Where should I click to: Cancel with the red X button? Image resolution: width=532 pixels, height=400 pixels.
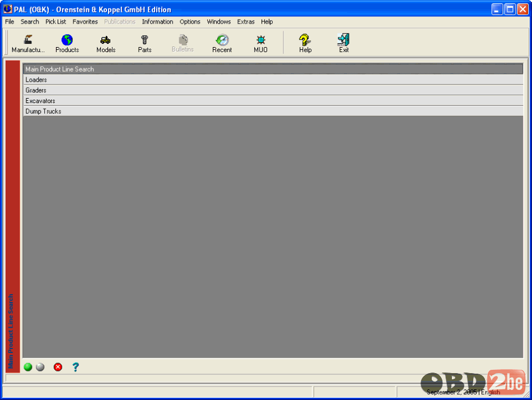click(x=58, y=367)
